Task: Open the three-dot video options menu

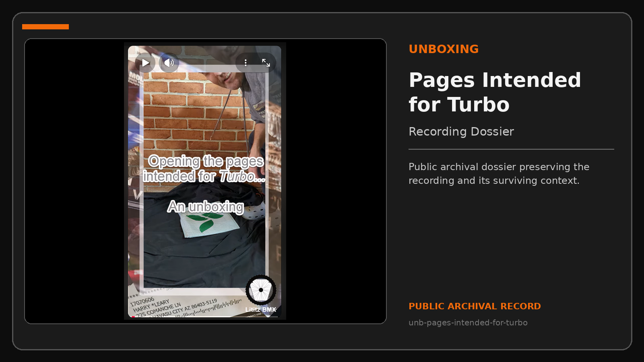Action: click(246, 63)
